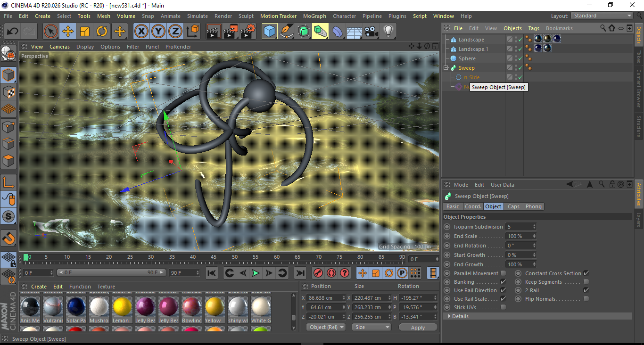Open Edit Render Settings icon
The width and height of the screenshot is (644, 345).
[x=248, y=32]
